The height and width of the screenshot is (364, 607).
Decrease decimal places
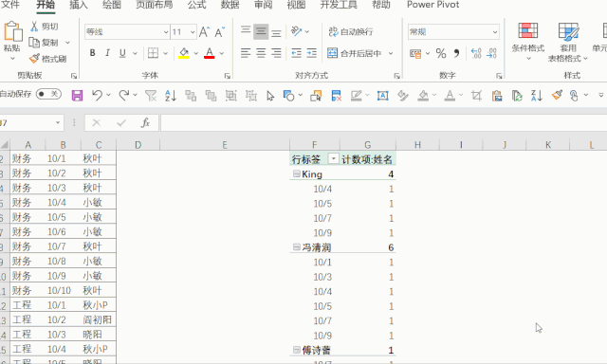pos(491,53)
